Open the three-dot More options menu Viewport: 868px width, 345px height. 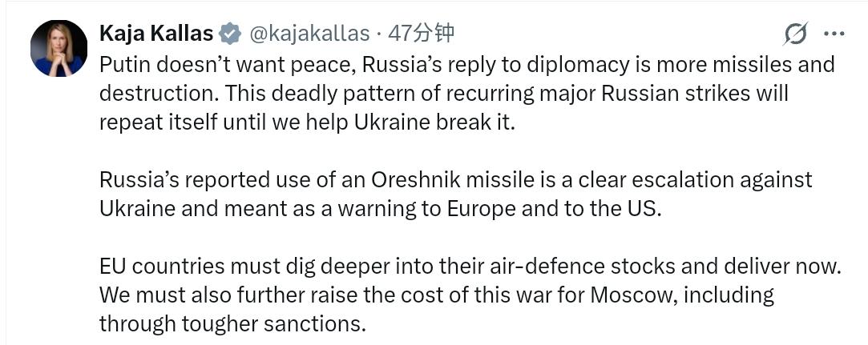[834, 34]
